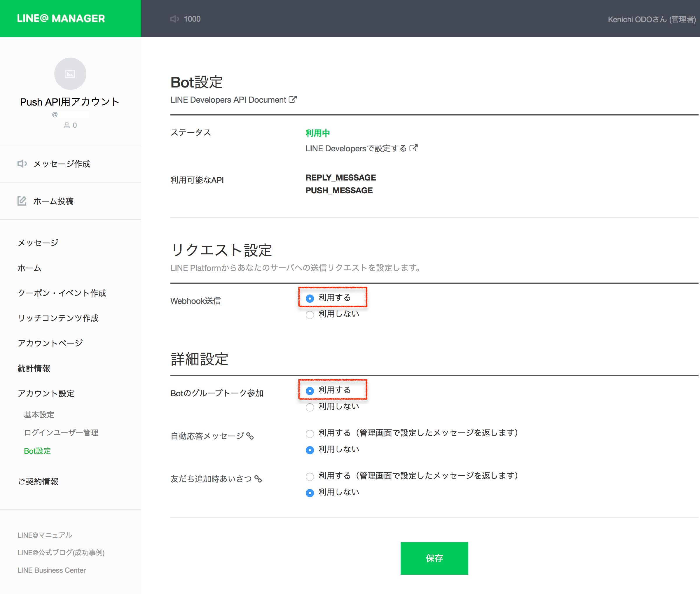Click the 1000 message count

point(192,19)
